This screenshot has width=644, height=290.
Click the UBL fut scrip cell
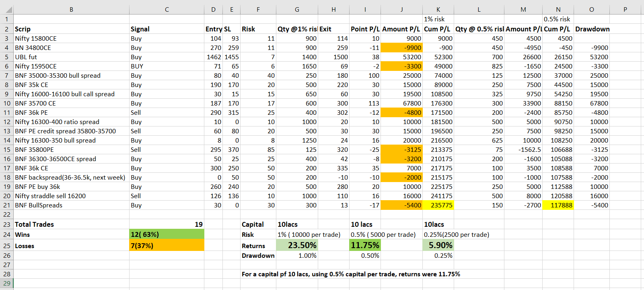pyautogui.click(x=71, y=57)
